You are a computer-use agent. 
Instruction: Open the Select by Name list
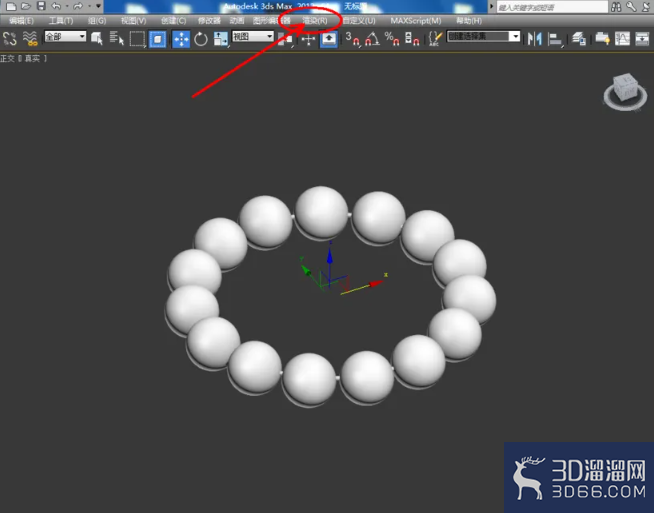point(117,39)
